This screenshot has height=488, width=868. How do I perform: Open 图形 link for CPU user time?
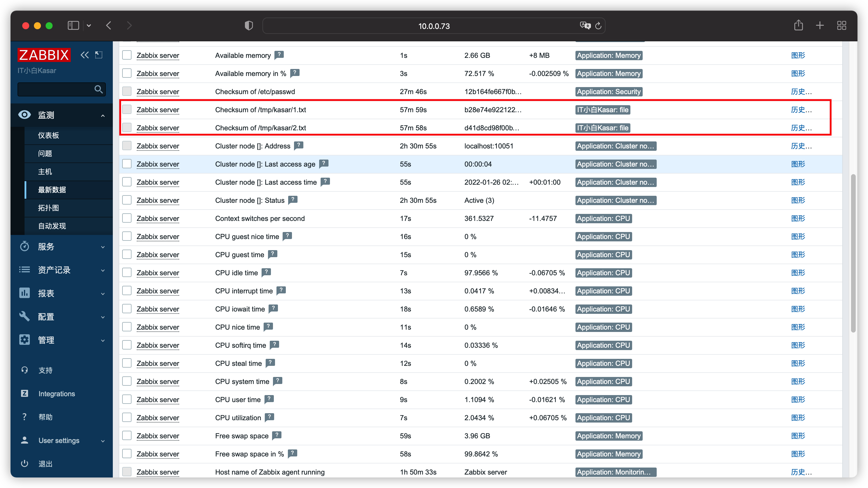(x=798, y=399)
